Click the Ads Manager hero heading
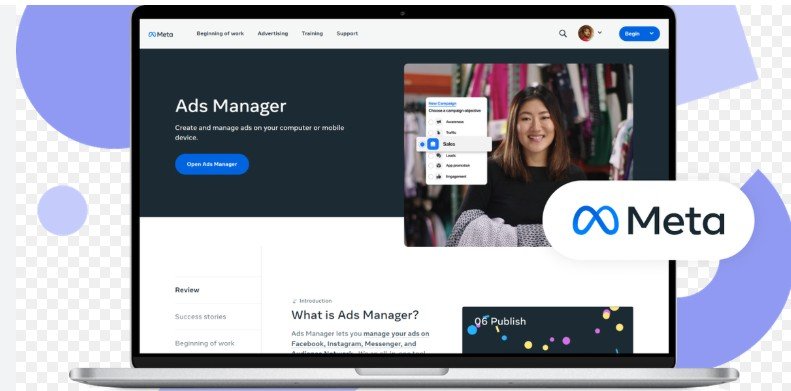The image size is (791, 391). [231, 106]
